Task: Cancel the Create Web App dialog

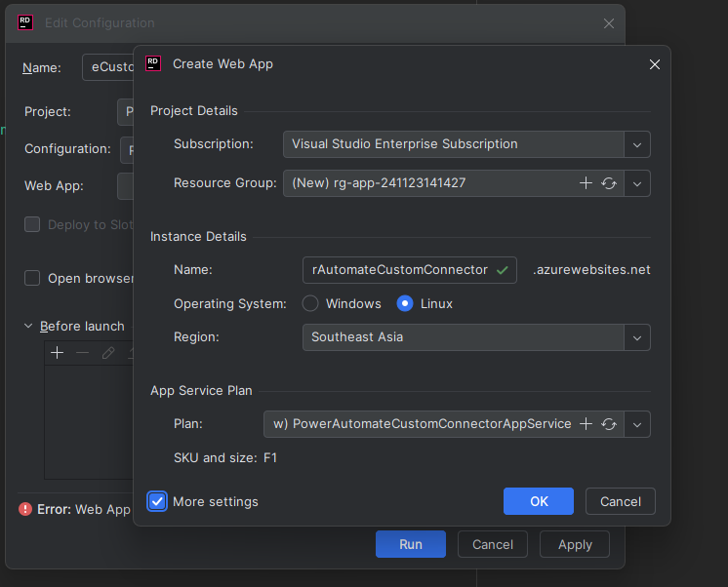Action: click(x=621, y=501)
